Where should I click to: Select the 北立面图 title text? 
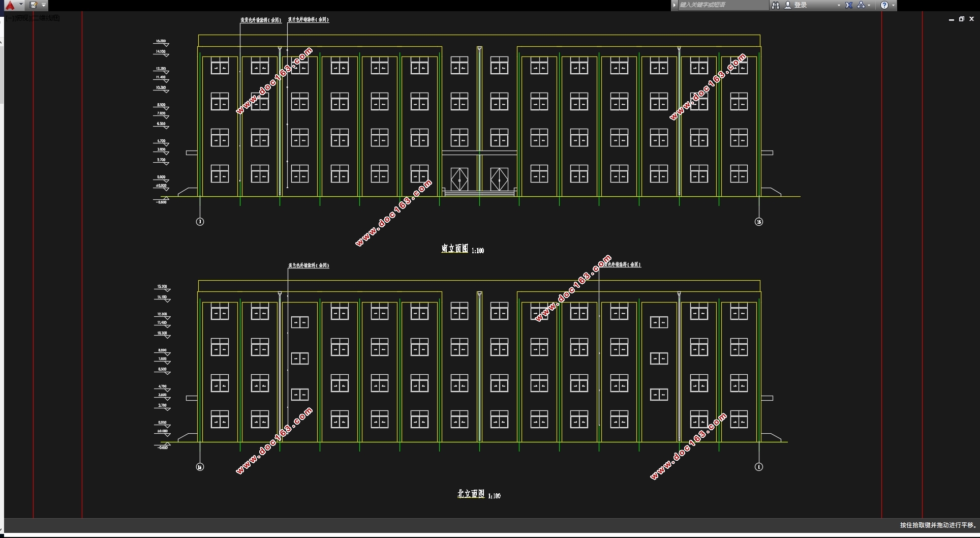tap(471, 494)
